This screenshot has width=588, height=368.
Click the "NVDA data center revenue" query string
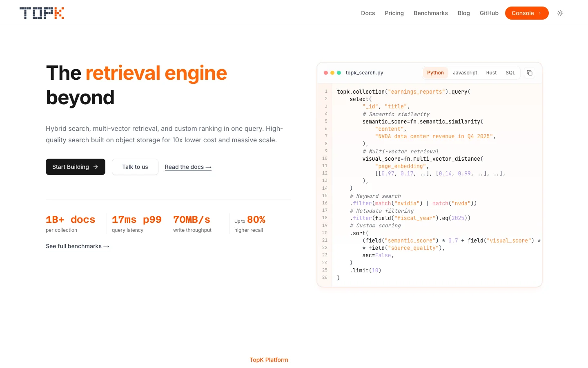point(434,136)
